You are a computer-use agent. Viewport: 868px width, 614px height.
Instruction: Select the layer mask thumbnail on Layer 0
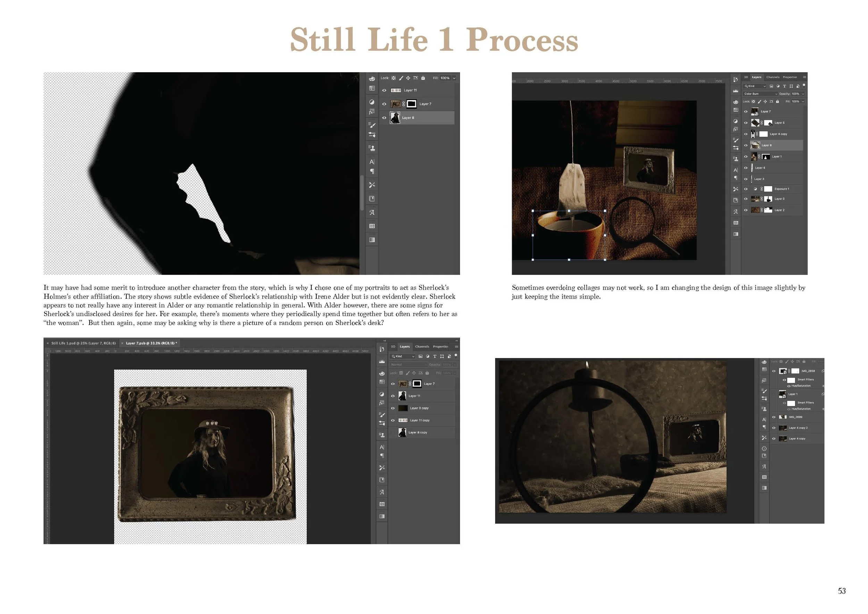pyautogui.click(x=768, y=199)
